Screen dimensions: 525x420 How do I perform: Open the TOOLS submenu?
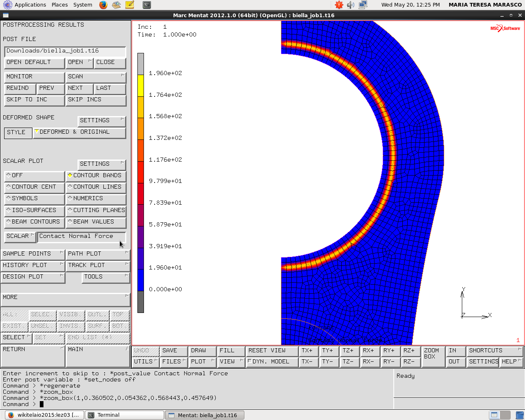(x=106, y=277)
